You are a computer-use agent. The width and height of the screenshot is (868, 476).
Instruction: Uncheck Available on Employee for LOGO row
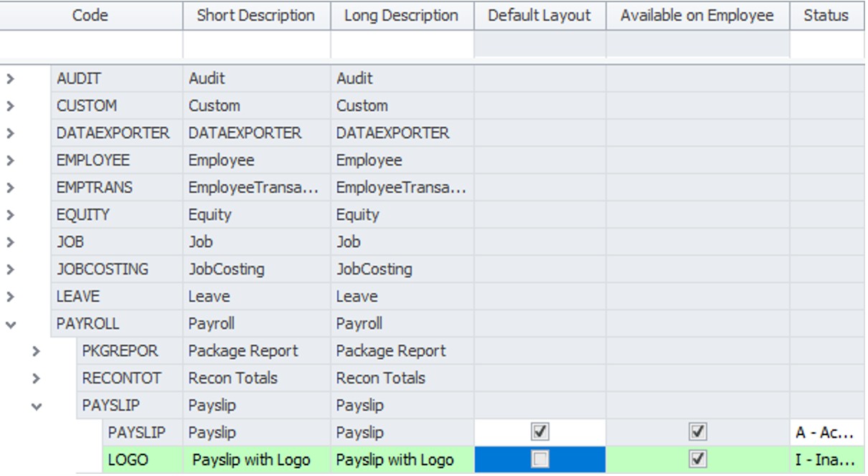pyautogui.click(x=697, y=460)
